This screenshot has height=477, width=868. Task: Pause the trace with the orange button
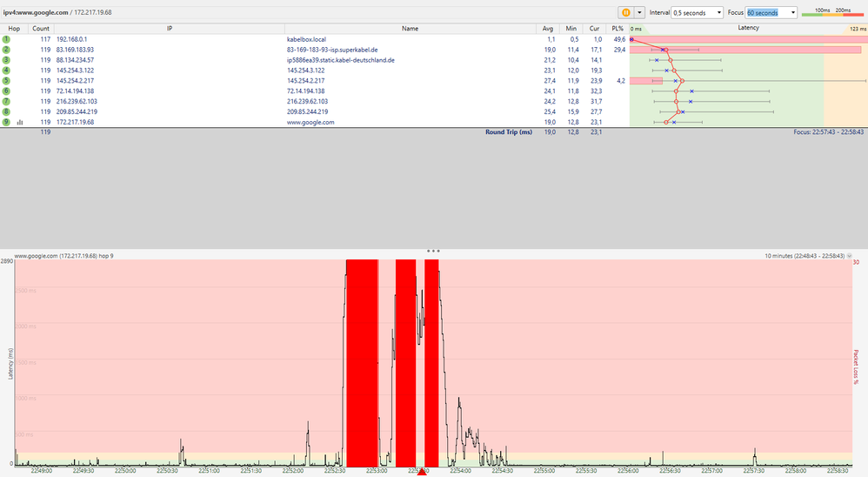pos(626,12)
